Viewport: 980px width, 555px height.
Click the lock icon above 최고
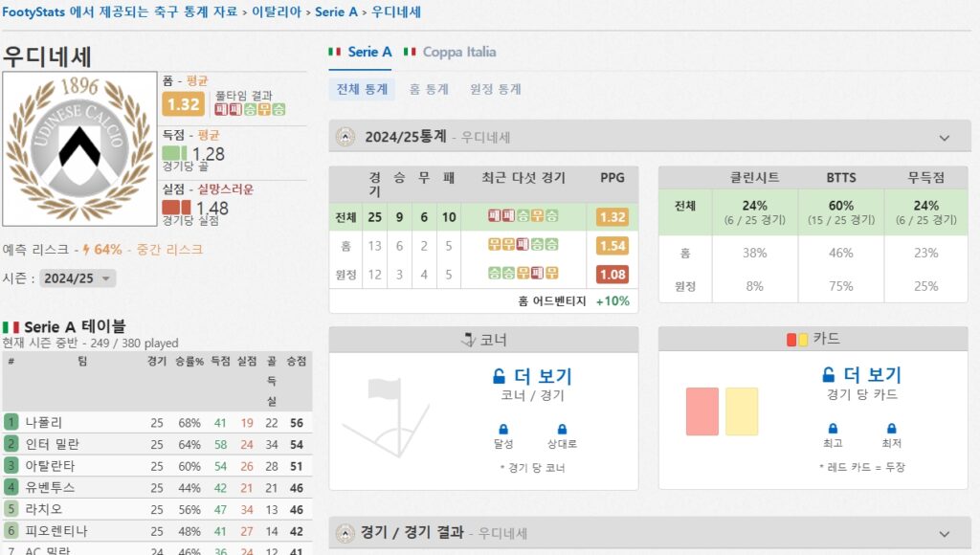pos(833,428)
